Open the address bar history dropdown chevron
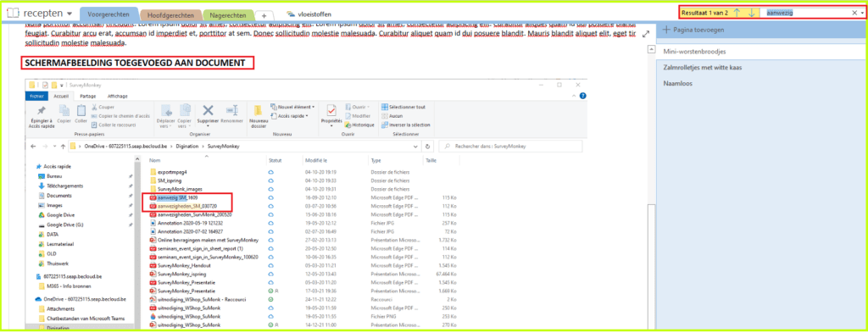Image resolution: width=868 pixels, height=333 pixels. coord(416,147)
